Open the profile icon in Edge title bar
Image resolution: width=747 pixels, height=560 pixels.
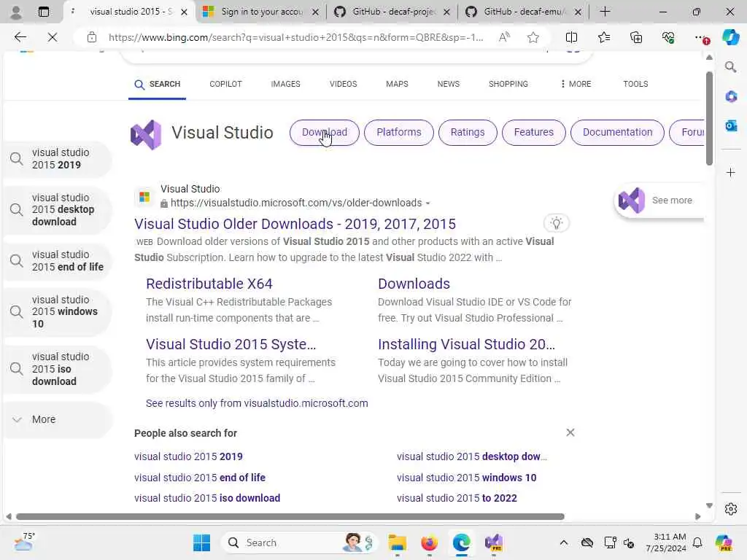pyautogui.click(x=16, y=12)
